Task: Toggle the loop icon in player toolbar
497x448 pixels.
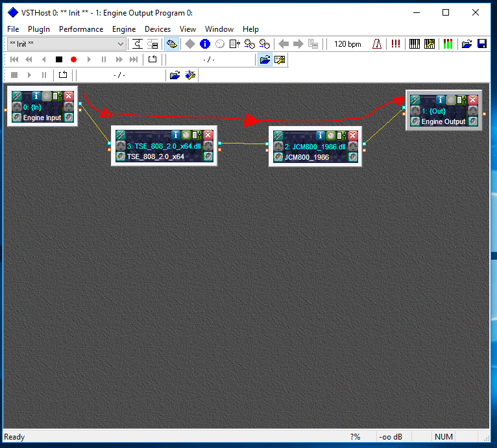Action: pos(152,59)
